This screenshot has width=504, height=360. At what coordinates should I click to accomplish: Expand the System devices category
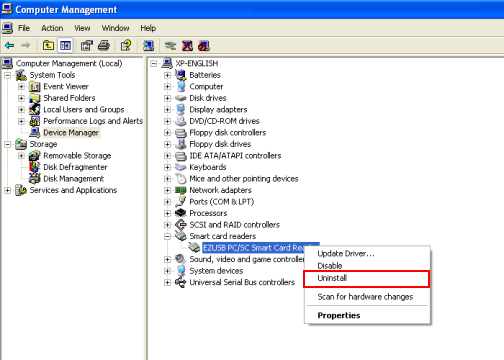pos(168,271)
